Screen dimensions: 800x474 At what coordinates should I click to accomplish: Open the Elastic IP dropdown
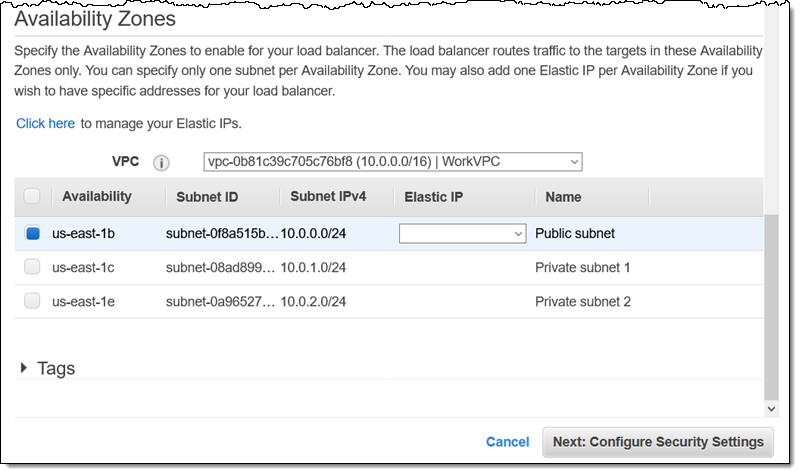462,233
